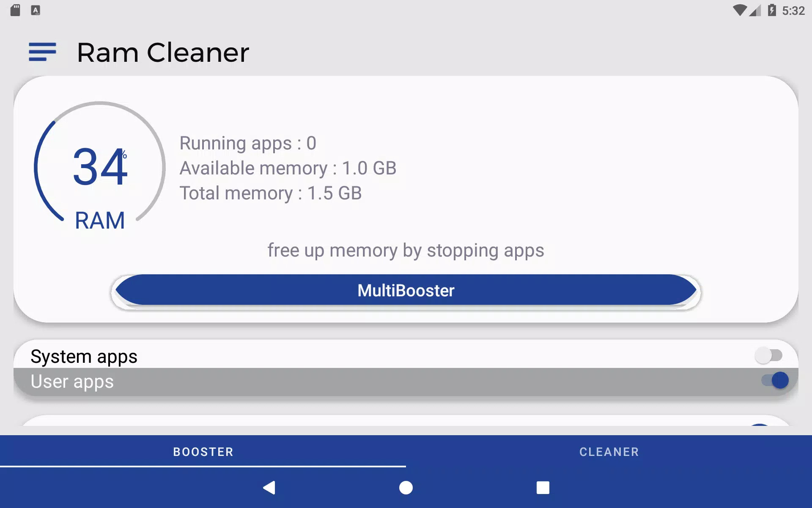Tap the 34% RAM usage gauge

100,167
